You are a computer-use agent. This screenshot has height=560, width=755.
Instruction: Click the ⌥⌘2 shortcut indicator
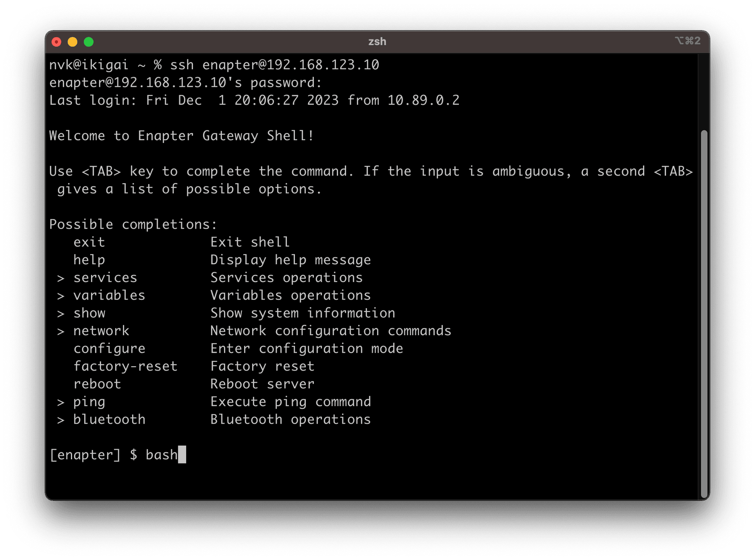pos(688,41)
